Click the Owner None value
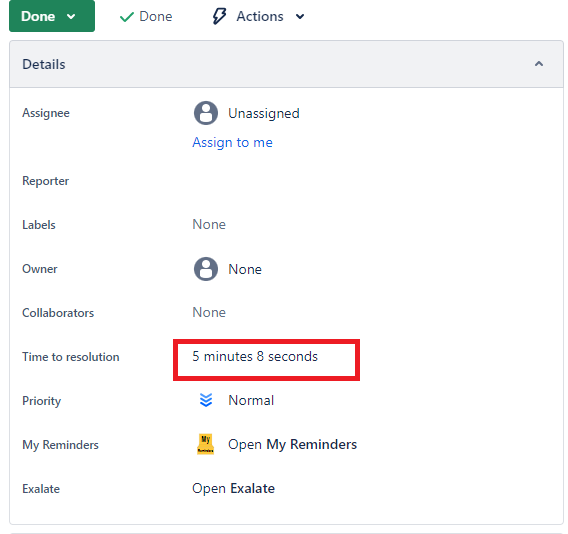 [x=245, y=270]
